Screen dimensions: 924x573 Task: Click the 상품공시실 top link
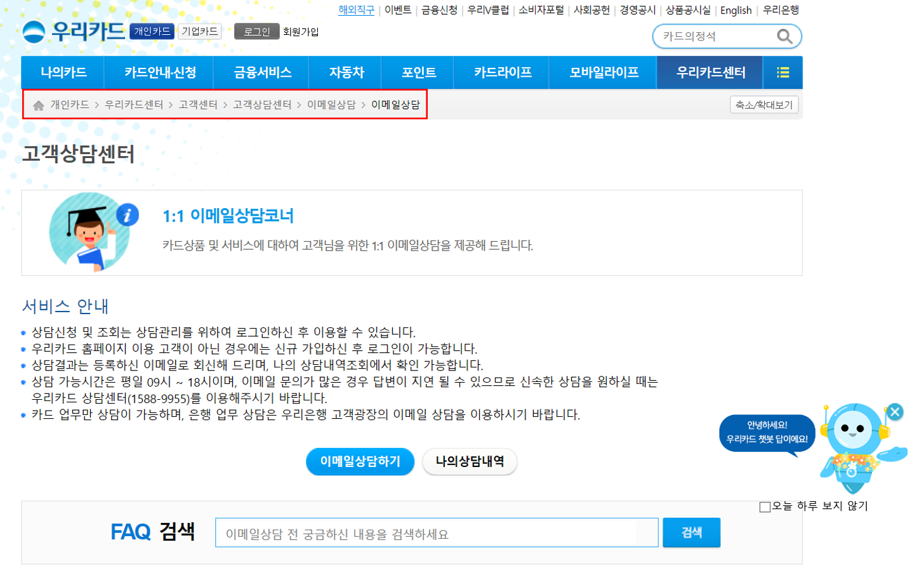coord(688,10)
